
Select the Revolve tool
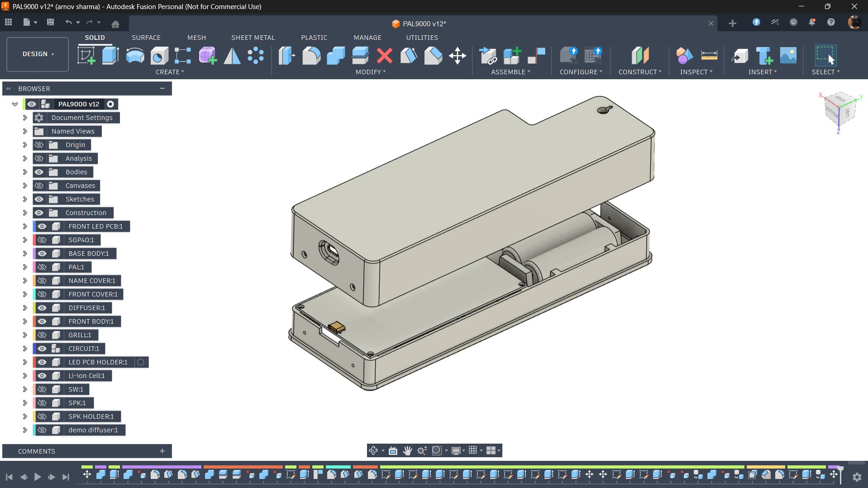point(135,56)
